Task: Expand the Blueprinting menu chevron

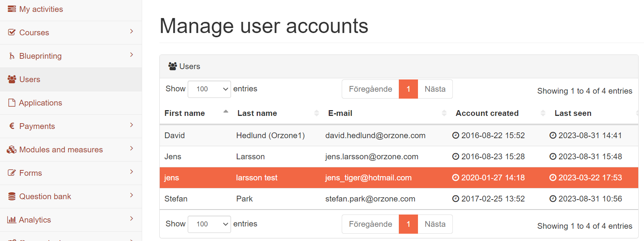Action: pos(131,54)
